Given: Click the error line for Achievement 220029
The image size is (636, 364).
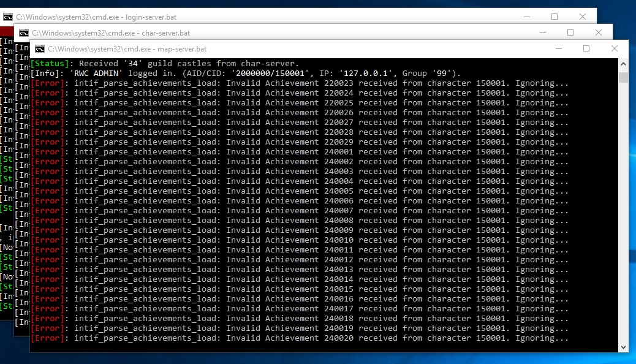Looking at the screenshot, I should click(300, 142).
